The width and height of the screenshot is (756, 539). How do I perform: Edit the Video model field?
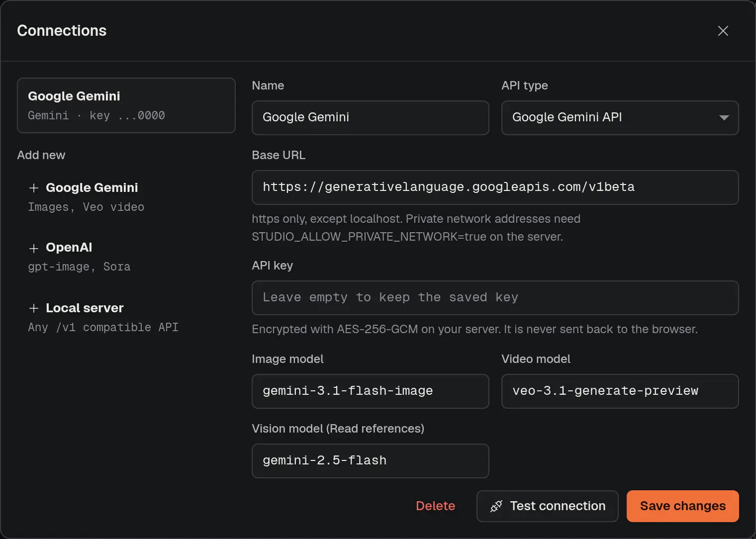pos(620,391)
